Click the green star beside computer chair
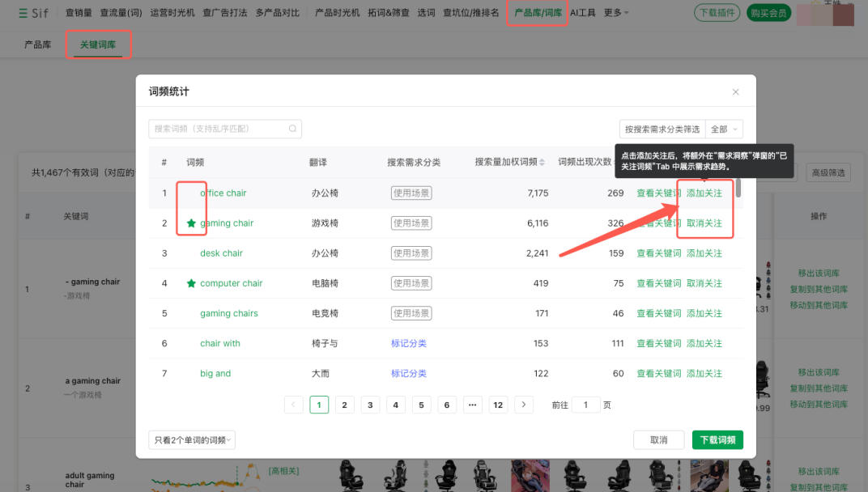 coord(191,283)
